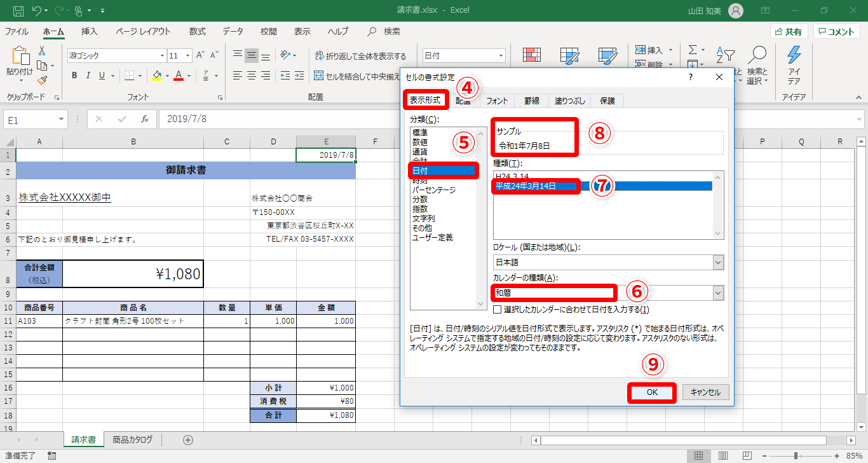The image size is (868, 463).
Task: Open the Name Box dropdown next to E1
Action: (62, 119)
